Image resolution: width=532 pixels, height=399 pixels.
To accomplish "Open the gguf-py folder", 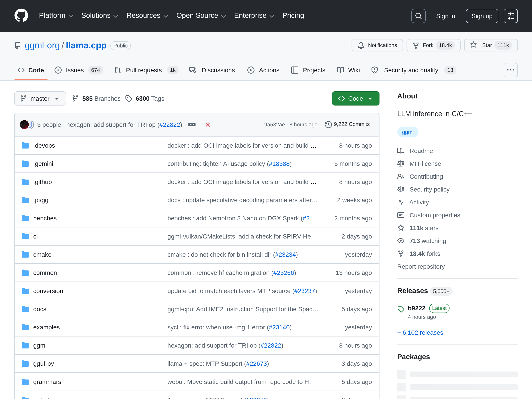I will click(43, 364).
